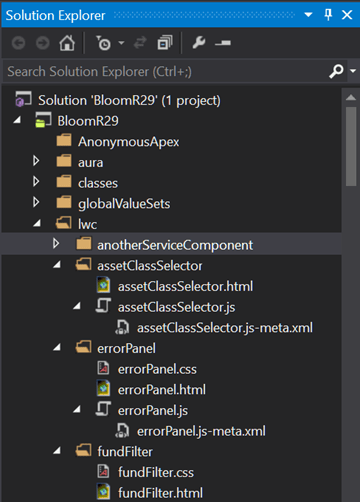Open assetClassSelector.js-meta.xml
Screen dimensions: 360x502
click(x=225, y=328)
